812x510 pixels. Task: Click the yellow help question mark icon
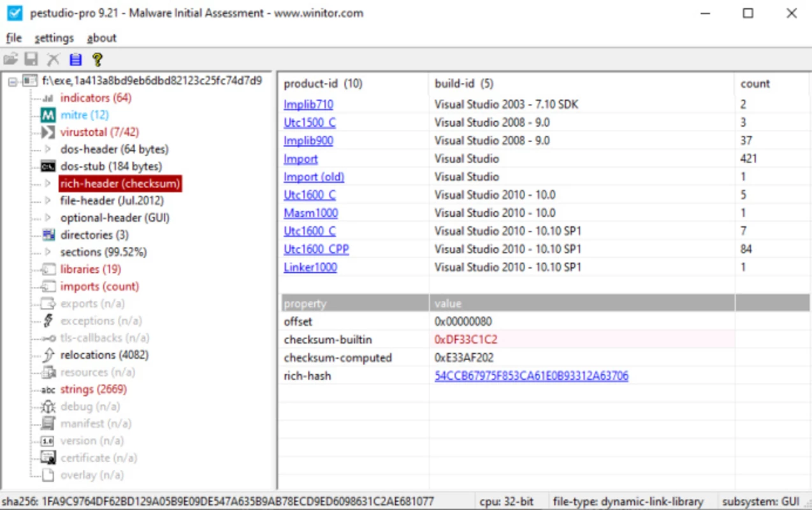(97, 59)
